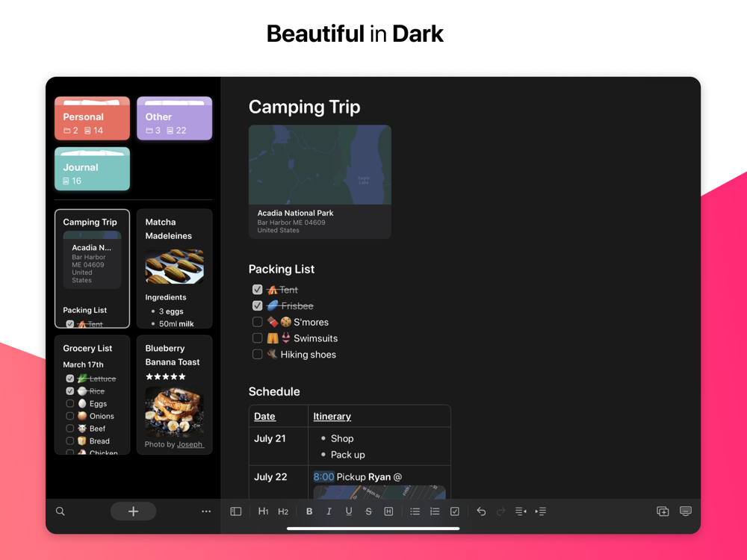Check Bread in Grocery List card
The height and width of the screenshot is (560, 747).
coord(70,441)
